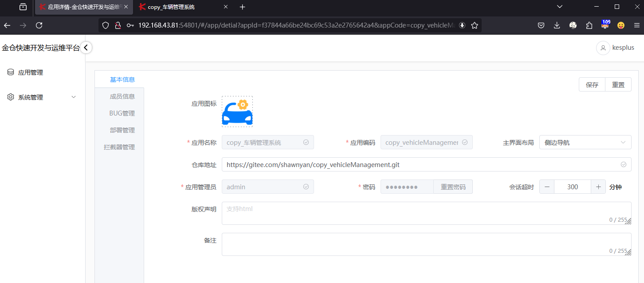Click the 重置 button
Viewport: 644px width, 283px height.
pyautogui.click(x=618, y=84)
